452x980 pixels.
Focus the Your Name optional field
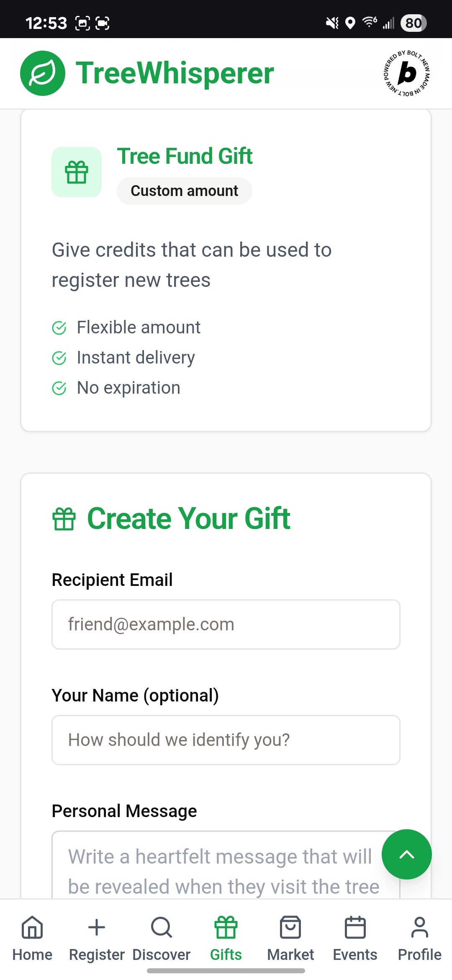226,740
